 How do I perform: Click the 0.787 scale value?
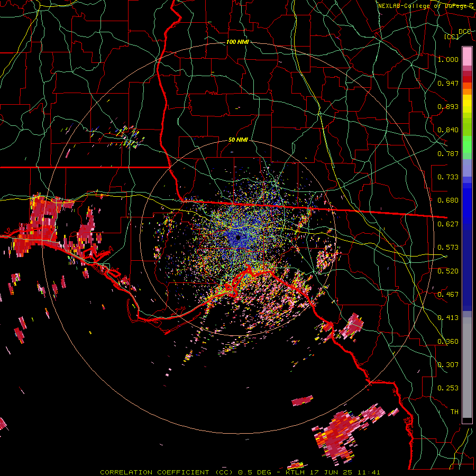click(x=448, y=153)
